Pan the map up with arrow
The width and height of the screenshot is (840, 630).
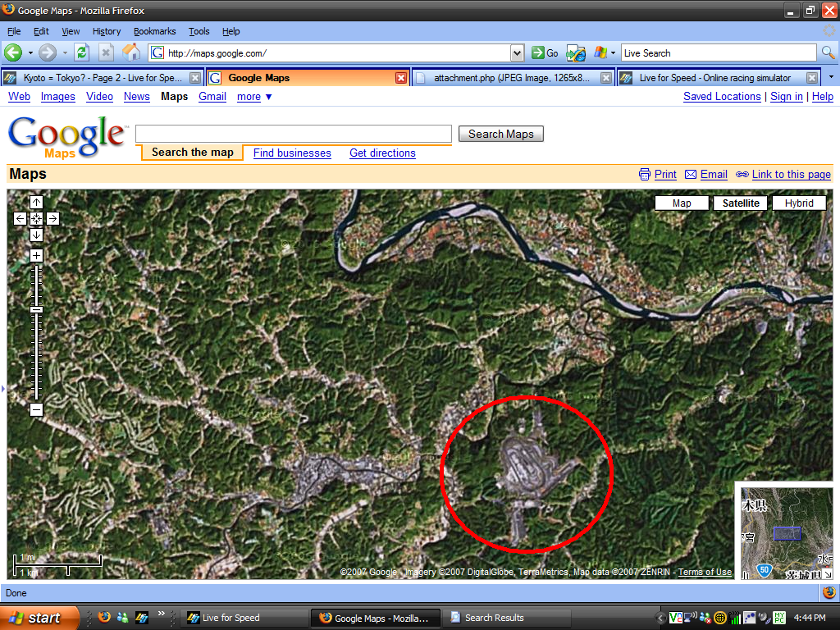(36, 203)
